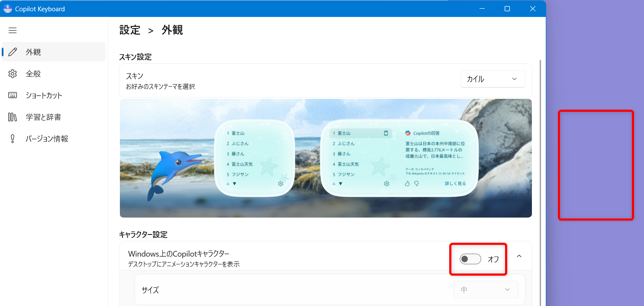
Task: Click the キャラクター設定 heading
Action: point(143,234)
